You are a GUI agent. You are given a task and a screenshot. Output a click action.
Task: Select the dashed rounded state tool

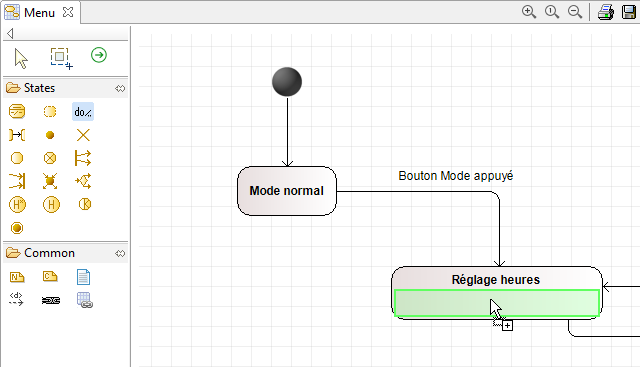50,111
